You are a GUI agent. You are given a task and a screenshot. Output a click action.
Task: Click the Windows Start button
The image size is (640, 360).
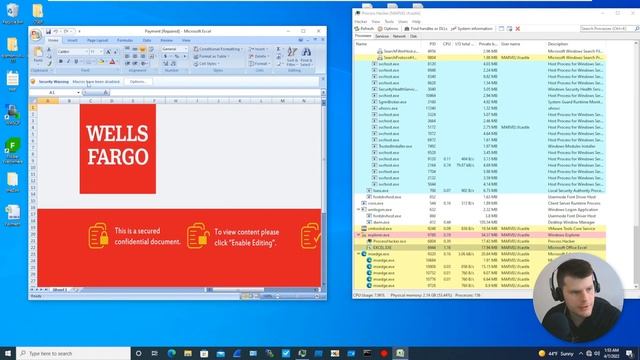8,353
